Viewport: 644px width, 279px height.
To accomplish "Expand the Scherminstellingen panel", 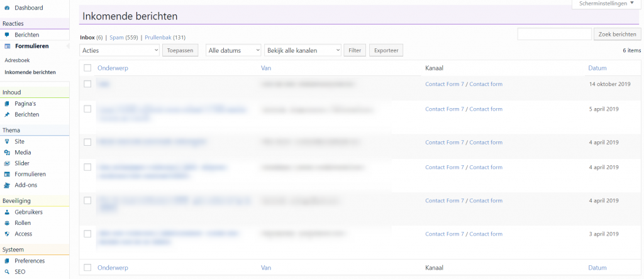I will (606, 4).
